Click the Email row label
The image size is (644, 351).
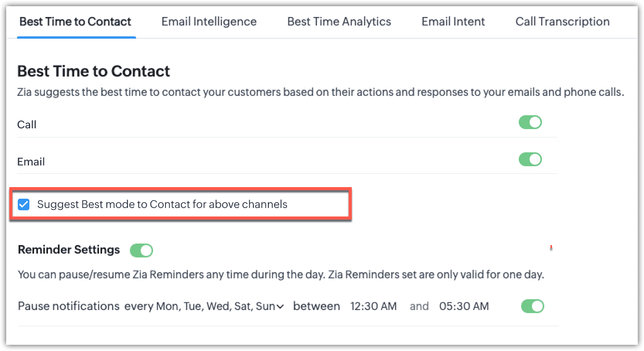point(31,162)
